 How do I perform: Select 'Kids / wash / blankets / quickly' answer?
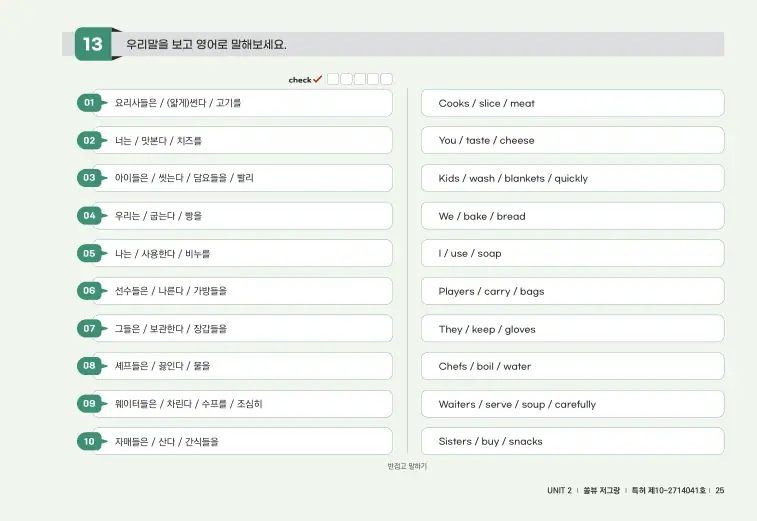[573, 178]
